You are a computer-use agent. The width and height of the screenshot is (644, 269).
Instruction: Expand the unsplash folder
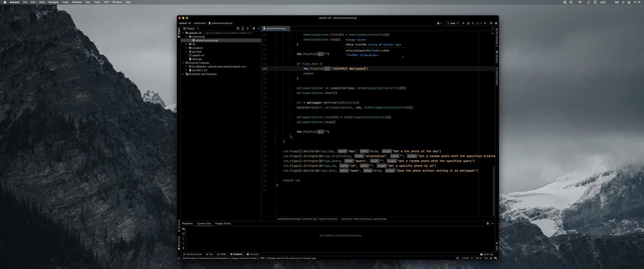[x=186, y=48]
